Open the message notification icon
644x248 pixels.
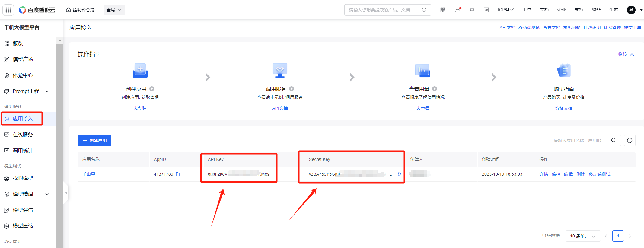point(457,10)
